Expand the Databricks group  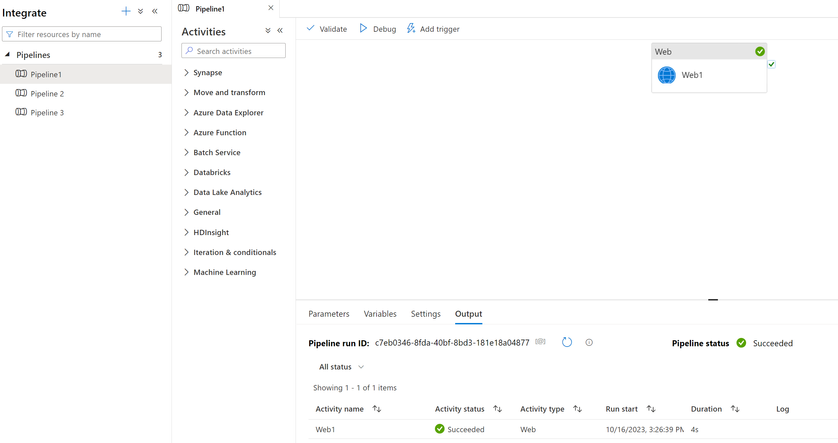click(x=187, y=173)
